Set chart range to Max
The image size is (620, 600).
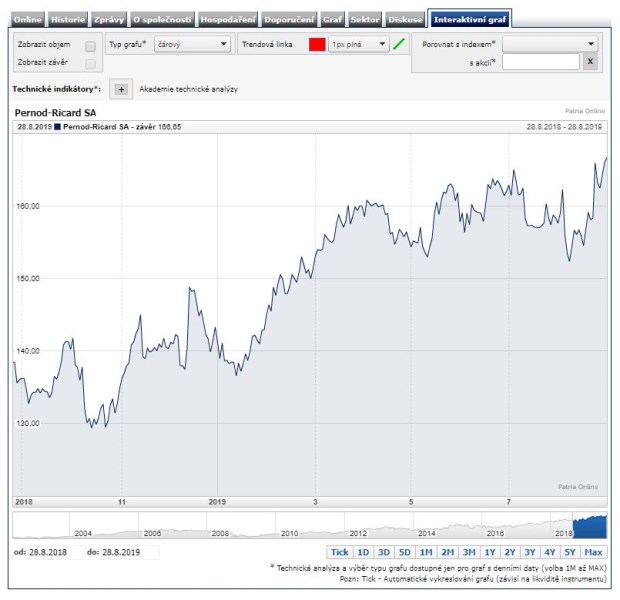[594, 552]
